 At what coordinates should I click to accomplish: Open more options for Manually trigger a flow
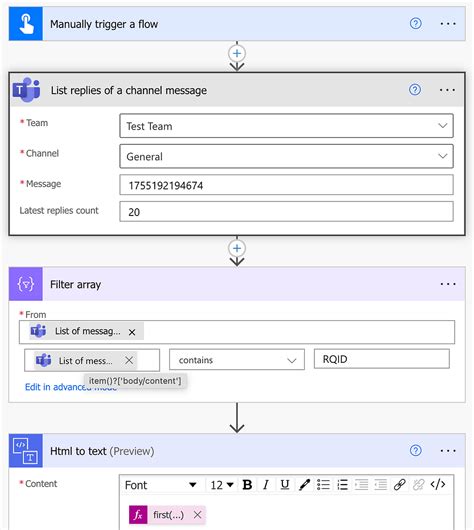point(448,24)
